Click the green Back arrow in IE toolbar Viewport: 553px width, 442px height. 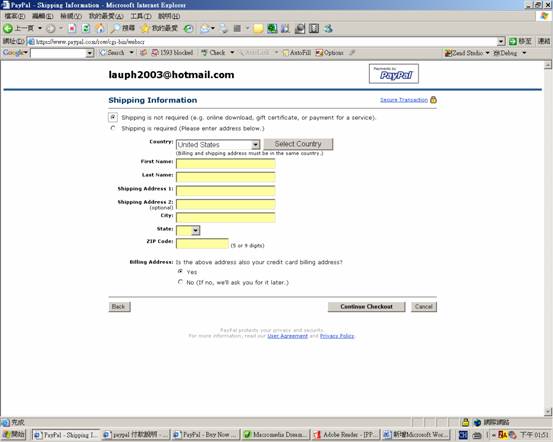pos(7,29)
